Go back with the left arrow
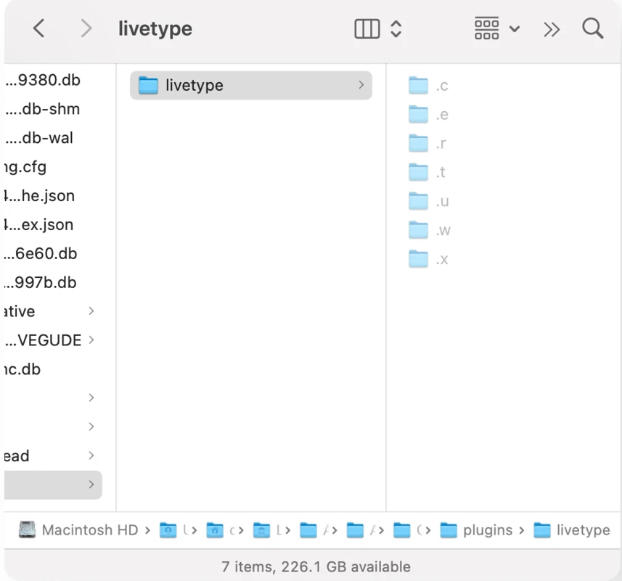The height and width of the screenshot is (581, 622). [39, 29]
